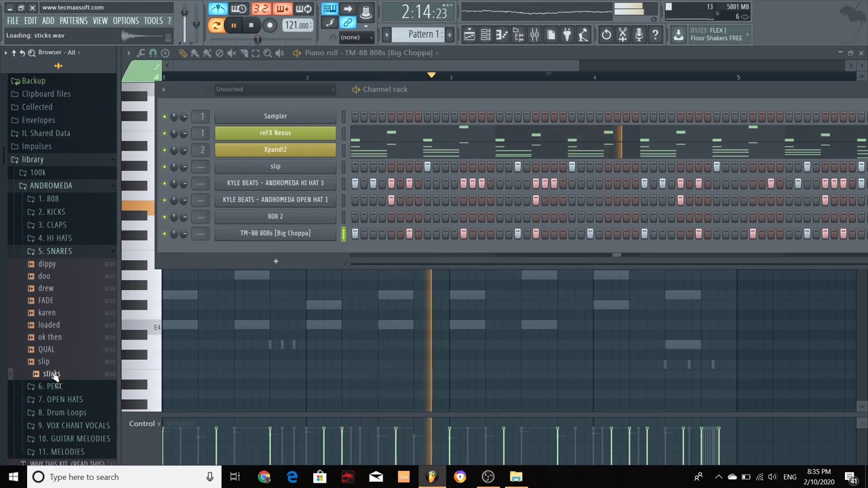Click the scissors render-as-audio icon
This screenshot has height=488, width=868.
pos(623,35)
